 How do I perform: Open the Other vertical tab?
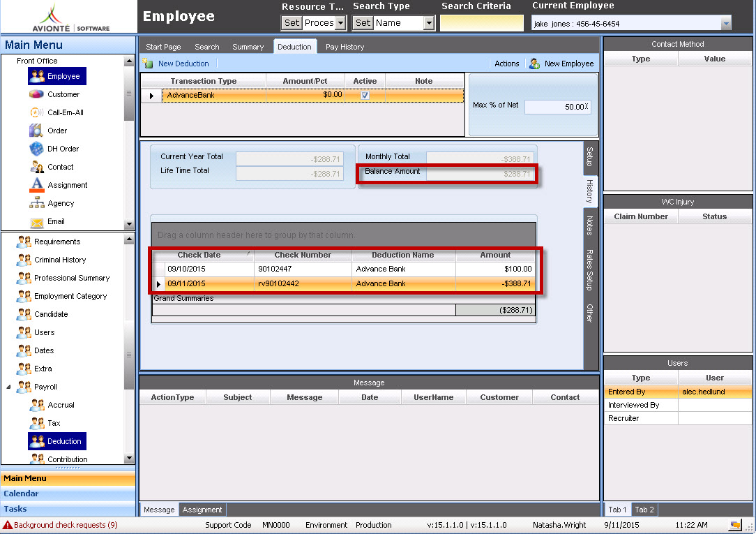point(590,313)
